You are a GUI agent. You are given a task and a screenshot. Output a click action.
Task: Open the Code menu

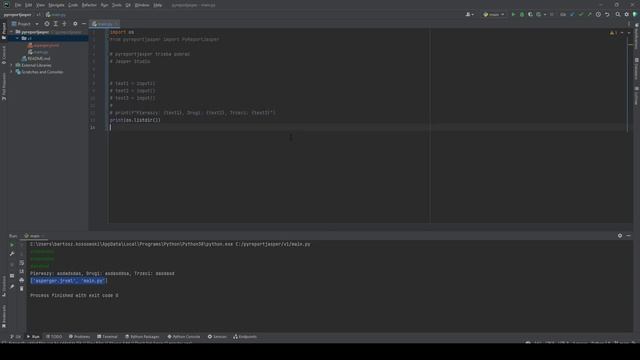73,5
